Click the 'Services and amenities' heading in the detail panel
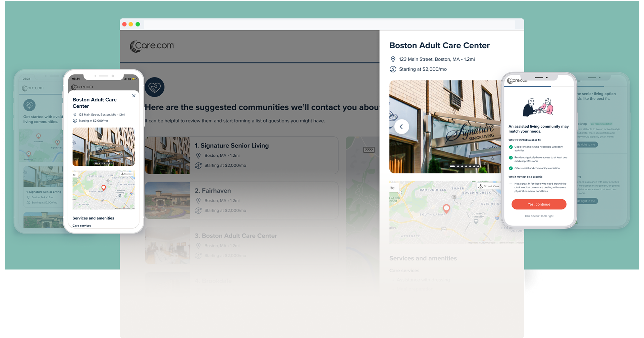Image resolution: width=644 pixels, height=338 pixels. point(423,258)
